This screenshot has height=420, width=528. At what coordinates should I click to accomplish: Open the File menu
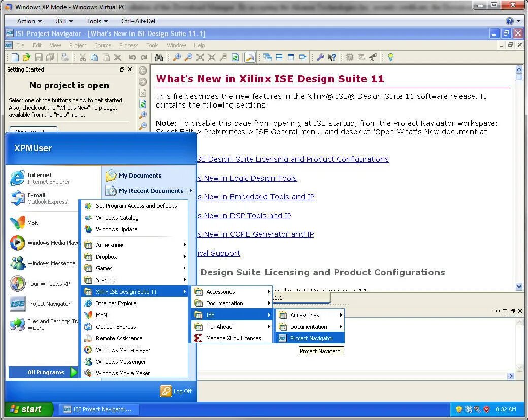pyautogui.click(x=20, y=45)
